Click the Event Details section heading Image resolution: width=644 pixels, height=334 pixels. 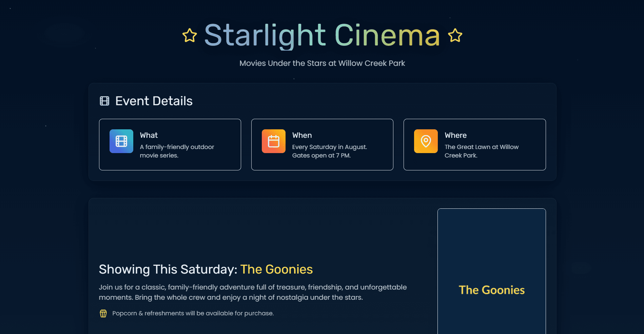154,101
